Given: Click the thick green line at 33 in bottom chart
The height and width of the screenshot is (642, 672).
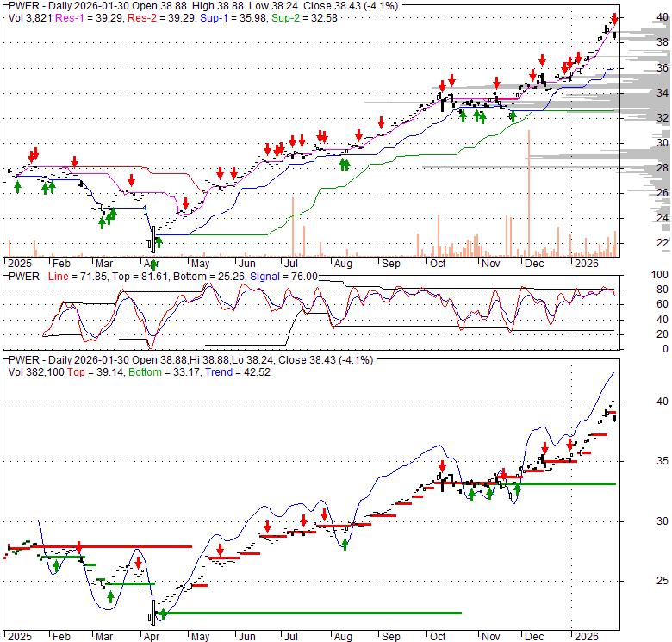Looking at the screenshot, I should [x=569, y=483].
